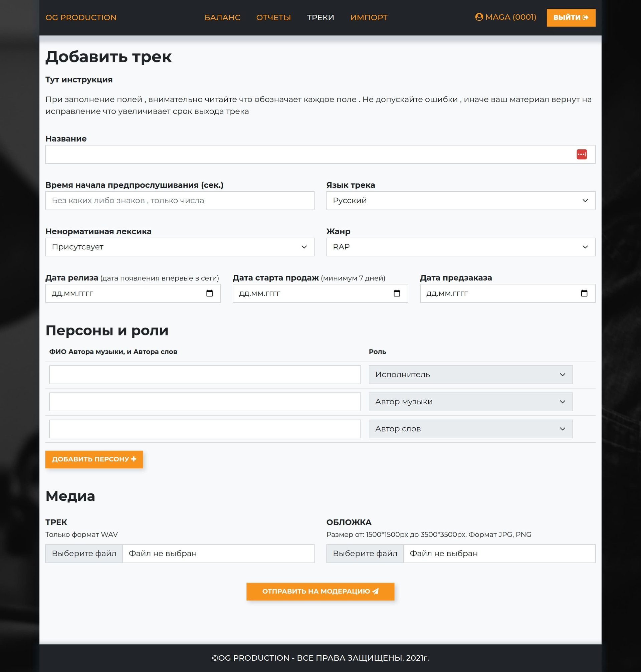The width and height of the screenshot is (641, 672).
Task: Click the Тут инструкция text
Action: point(79,79)
